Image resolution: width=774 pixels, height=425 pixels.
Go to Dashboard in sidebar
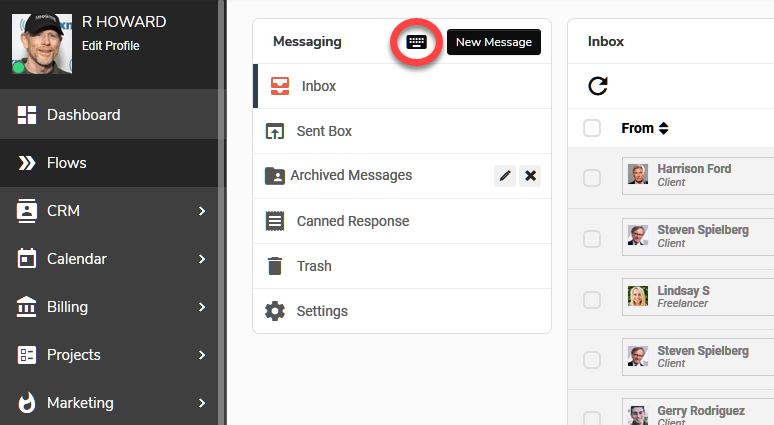pos(109,115)
